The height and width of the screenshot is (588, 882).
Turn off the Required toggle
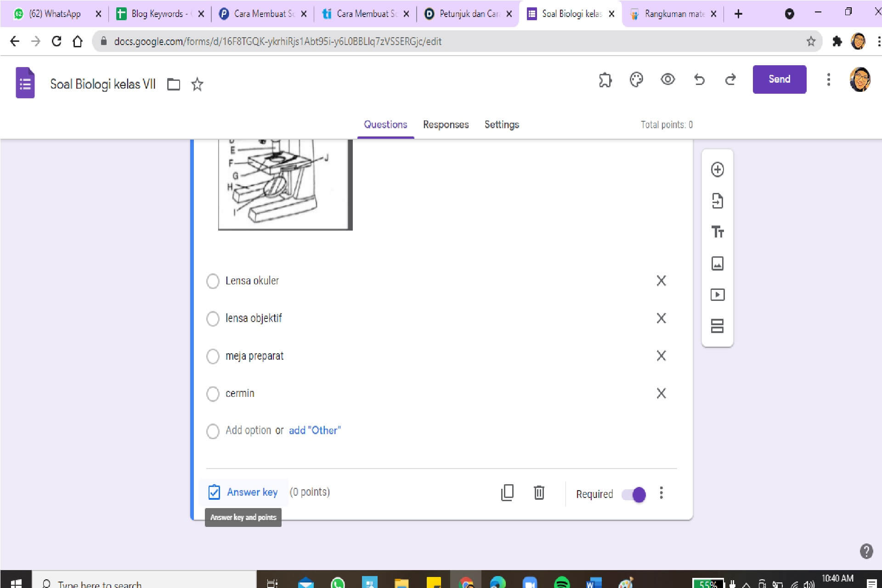pos(633,494)
